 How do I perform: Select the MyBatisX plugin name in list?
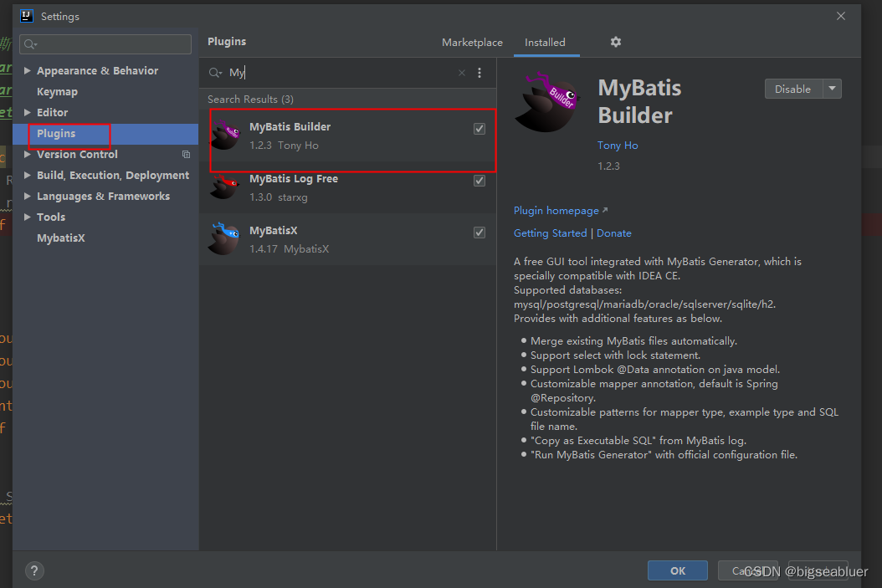pyautogui.click(x=274, y=231)
